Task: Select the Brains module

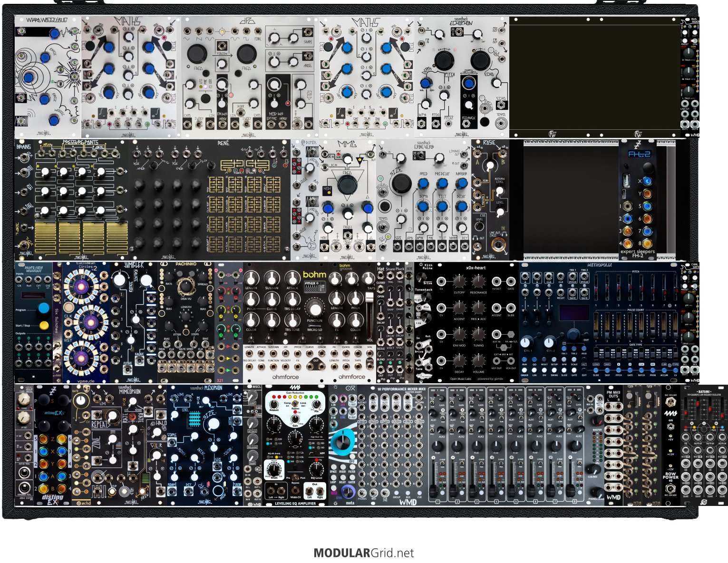Action: (24, 200)
